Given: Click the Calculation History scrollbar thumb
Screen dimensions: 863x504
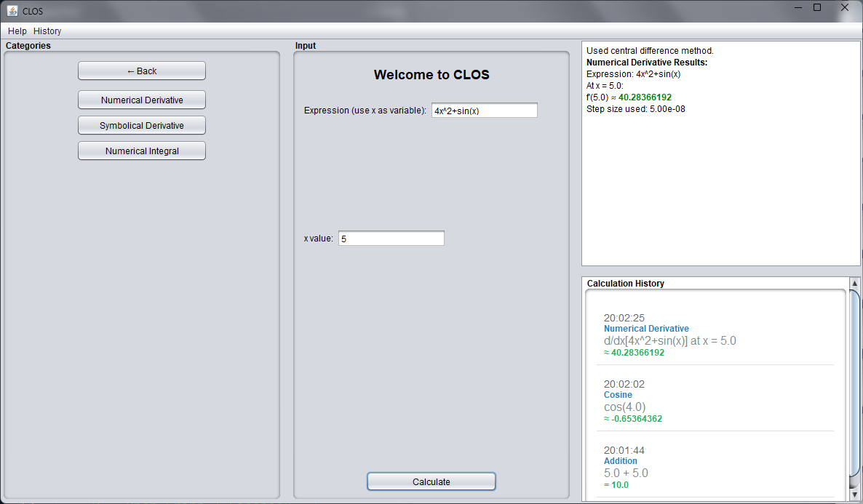Looking at the screenshot, I should (854, 385).
